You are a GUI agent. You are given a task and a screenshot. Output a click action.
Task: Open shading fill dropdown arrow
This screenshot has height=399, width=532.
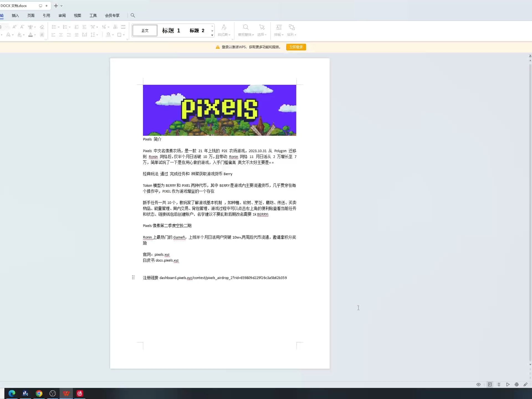click(113, 35)
